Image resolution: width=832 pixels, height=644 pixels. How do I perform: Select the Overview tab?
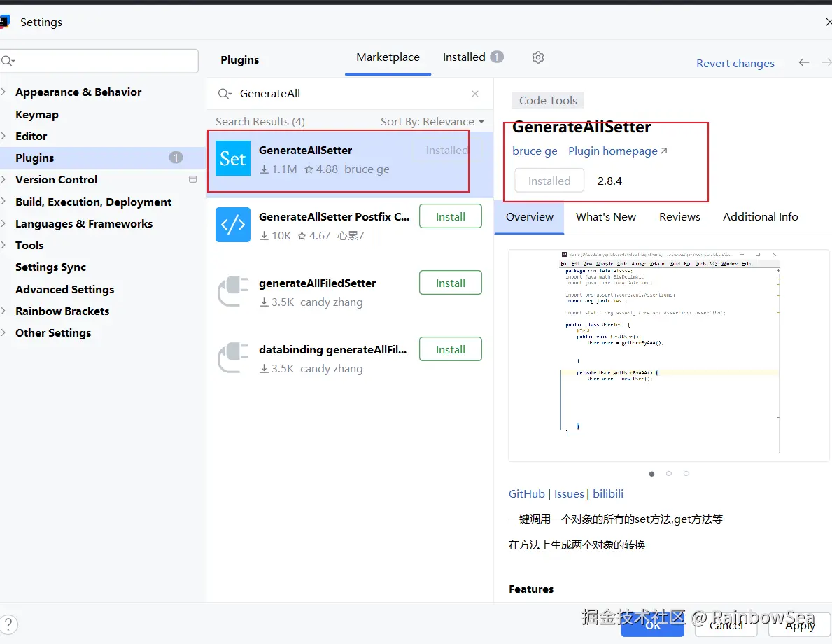pyautogui.click(x=530, y=216)
